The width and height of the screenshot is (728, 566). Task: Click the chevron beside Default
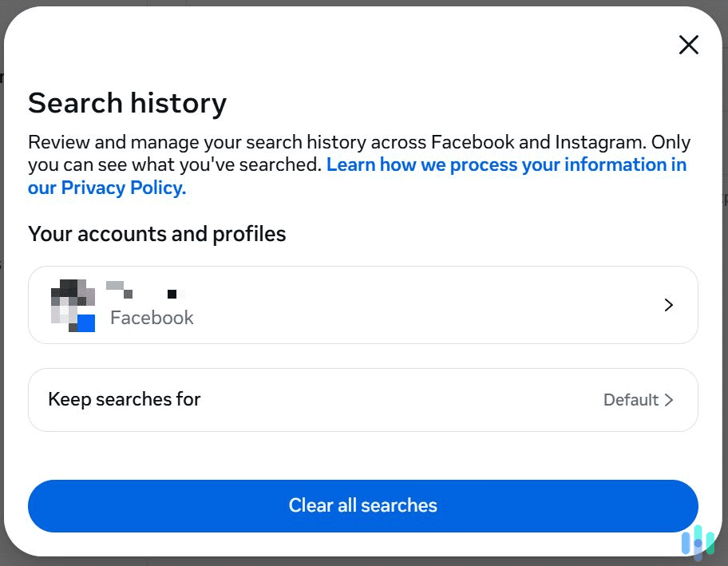(671, 400)
